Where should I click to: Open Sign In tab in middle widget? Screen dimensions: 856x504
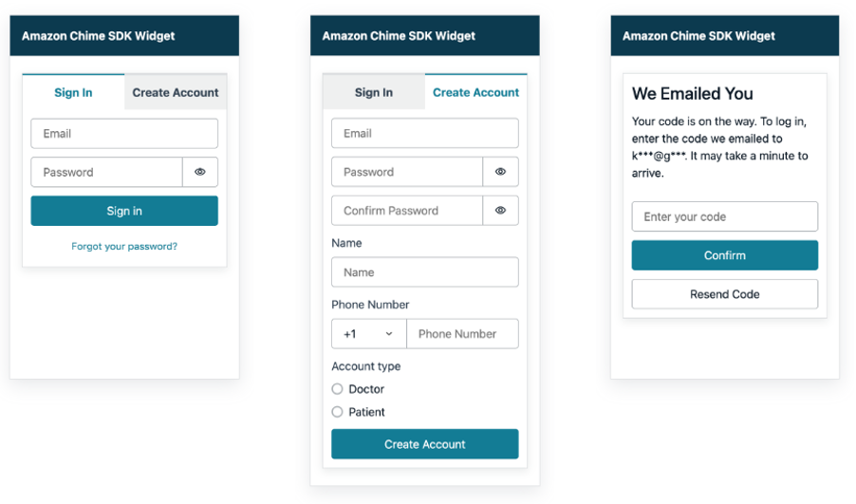coord(374,92)
